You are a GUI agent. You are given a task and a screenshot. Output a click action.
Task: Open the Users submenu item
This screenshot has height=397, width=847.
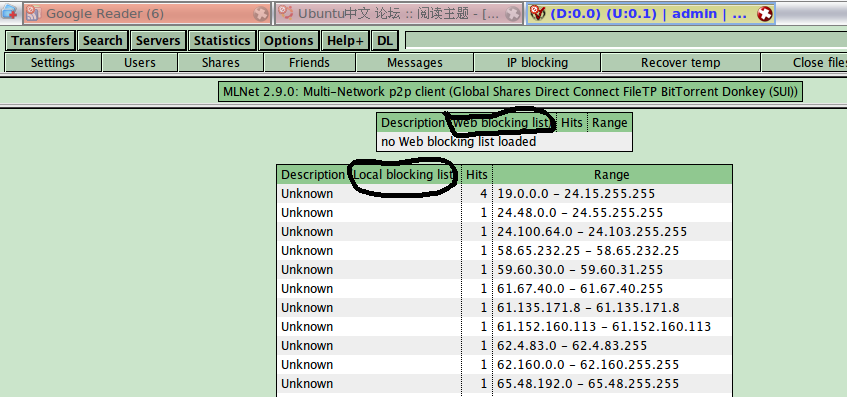pos(140,63)
